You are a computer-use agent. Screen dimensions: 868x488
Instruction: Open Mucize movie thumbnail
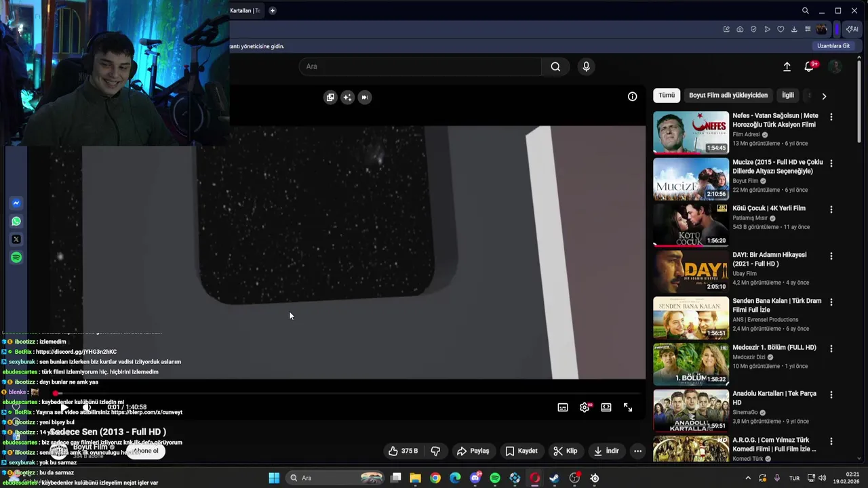pyautogui.click(x=691, y=179)
